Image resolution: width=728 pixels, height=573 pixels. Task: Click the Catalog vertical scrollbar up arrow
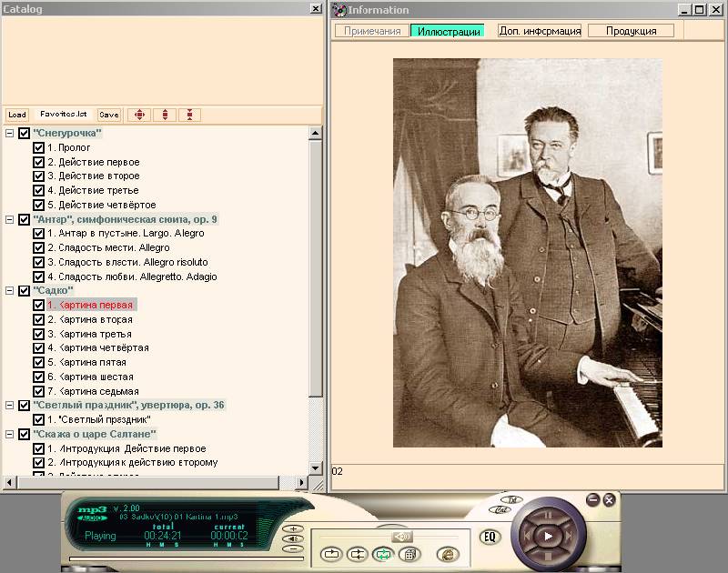point(315,133)
